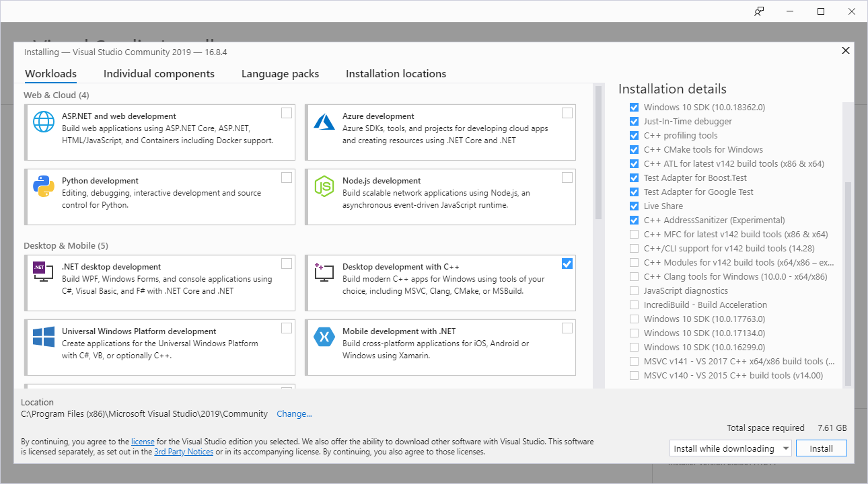
Task: Check C++ Clang tools for Windows
Action: point(634,277)
